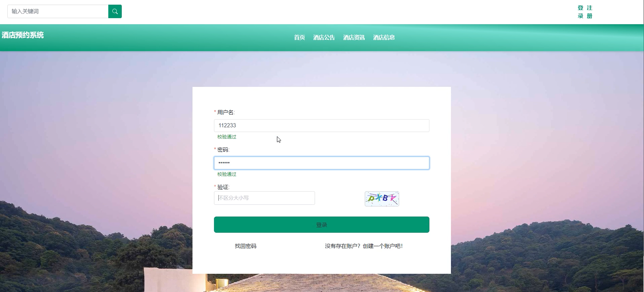Navigate to the 酒店信息 section

pos(384,38)
